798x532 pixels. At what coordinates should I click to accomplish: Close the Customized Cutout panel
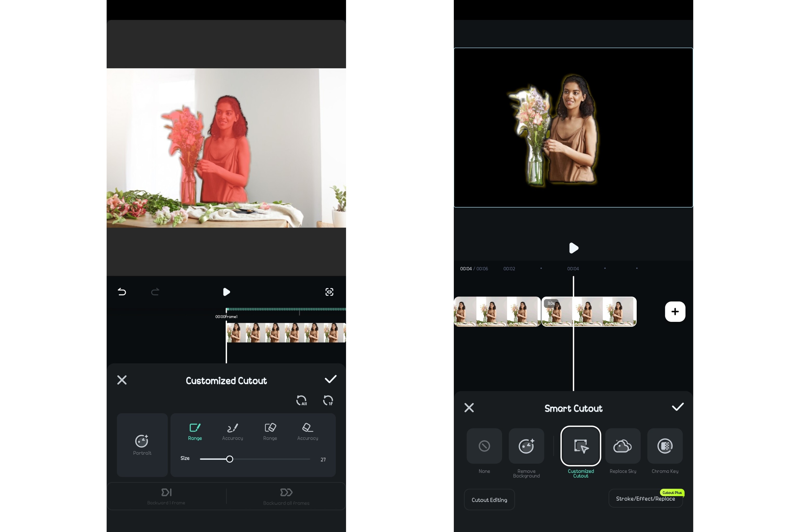pos(122,380)
